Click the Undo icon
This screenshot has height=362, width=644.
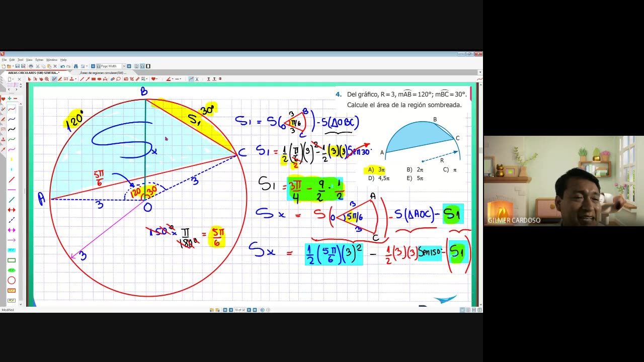tap(62, 66)
